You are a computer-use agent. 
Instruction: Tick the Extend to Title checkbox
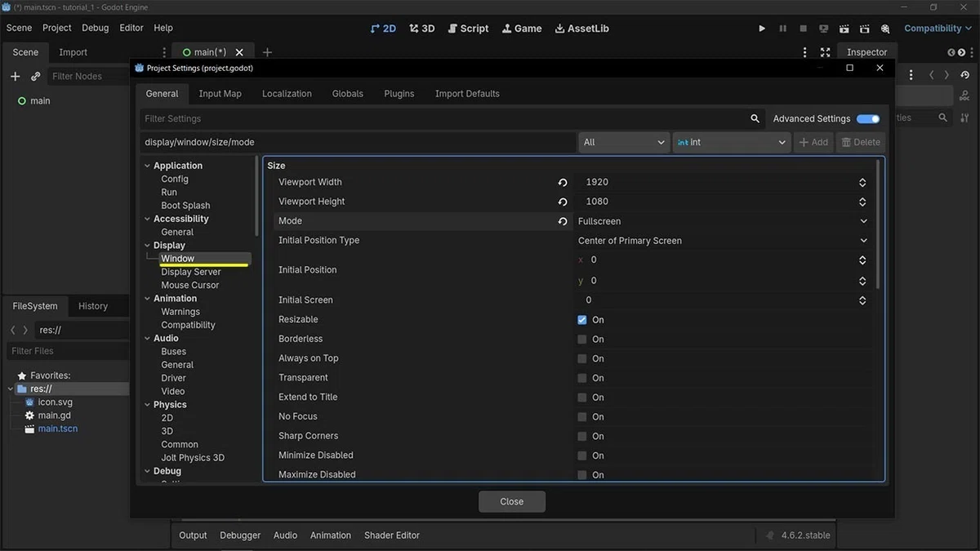[x=582, y=398]
